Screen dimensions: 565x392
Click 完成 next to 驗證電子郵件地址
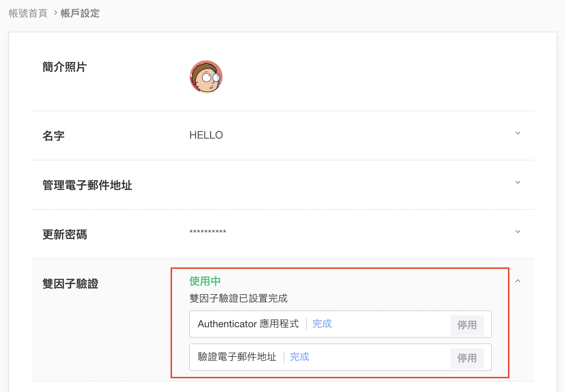coord(299,357)
